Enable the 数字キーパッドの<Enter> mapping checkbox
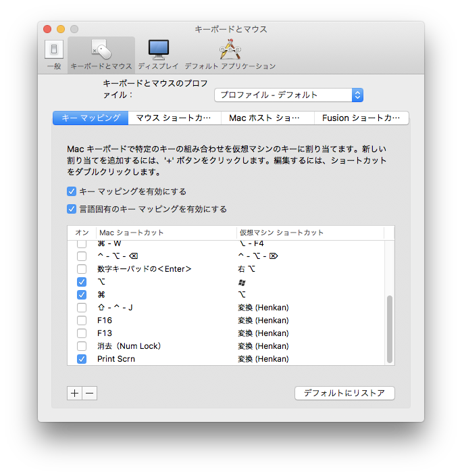Screen dimensions: 462x476 [82, 268]
